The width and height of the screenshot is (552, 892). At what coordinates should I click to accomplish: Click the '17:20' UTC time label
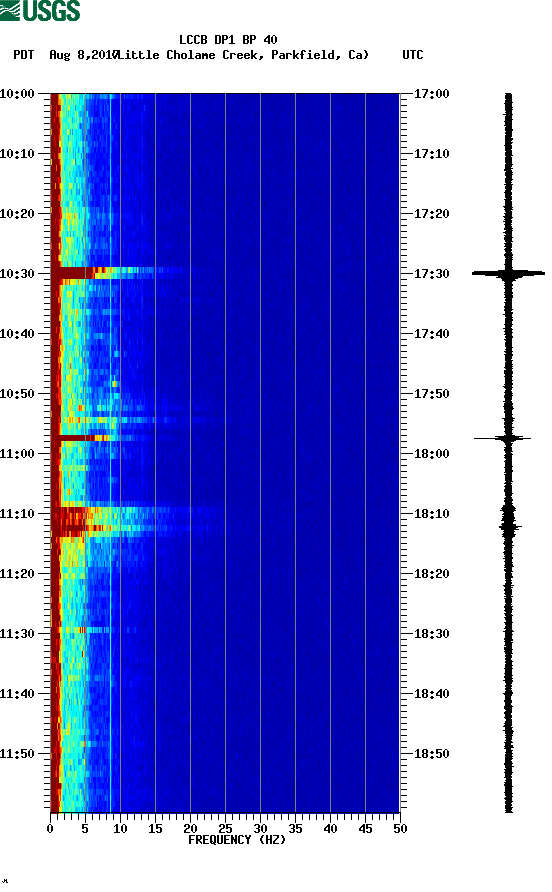pyautogui.click(x=431, y=214)
